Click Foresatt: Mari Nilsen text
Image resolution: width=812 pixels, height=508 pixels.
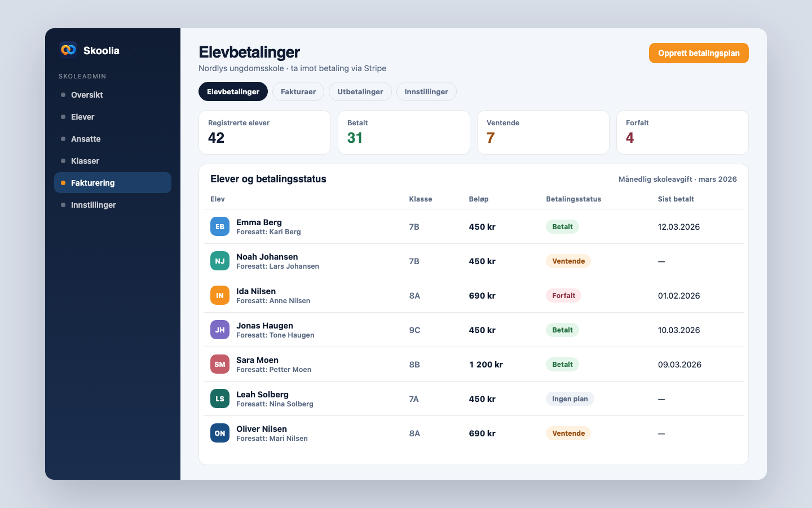click(x=272, y=438)
